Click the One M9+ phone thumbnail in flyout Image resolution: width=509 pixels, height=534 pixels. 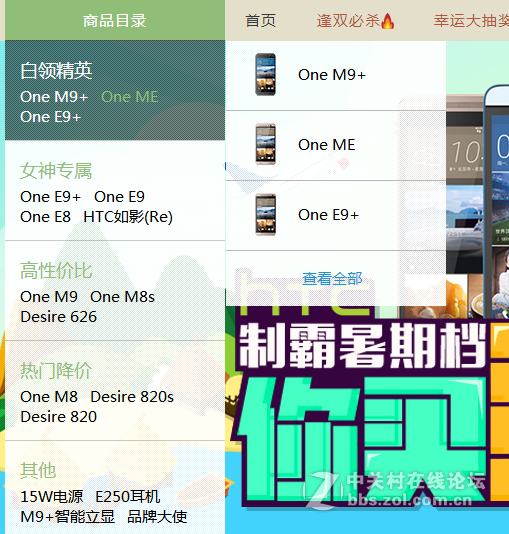pos(266,75)
